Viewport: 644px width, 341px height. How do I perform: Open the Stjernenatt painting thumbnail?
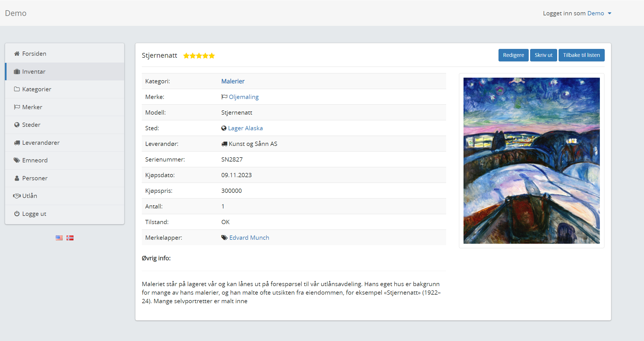[532, 161]
